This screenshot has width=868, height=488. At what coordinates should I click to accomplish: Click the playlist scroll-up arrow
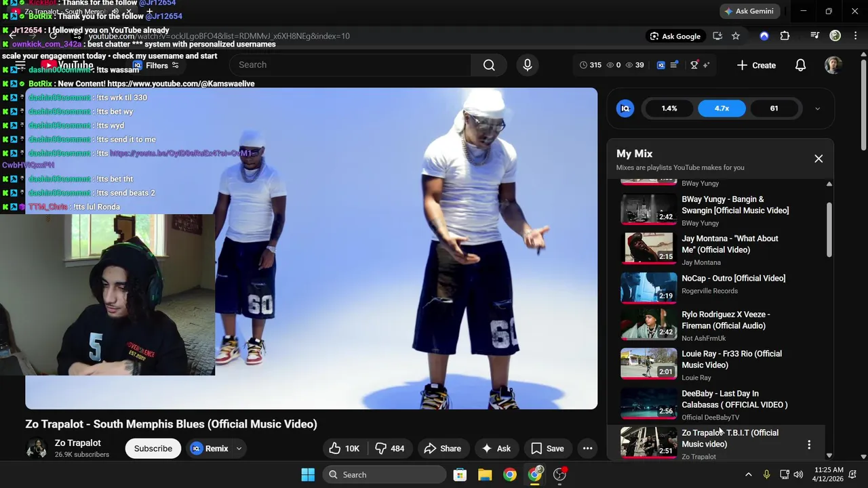pyautogui.click(x=829, y=184)
